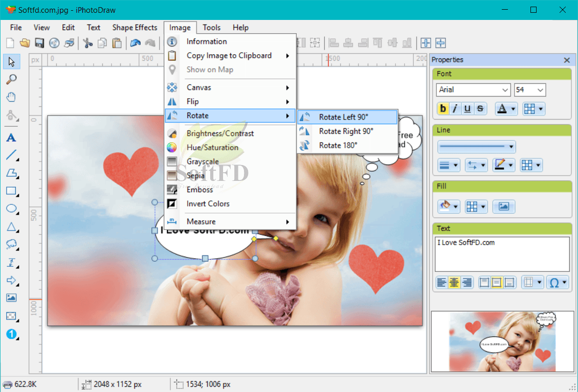
Task: Open the Shape Effects menu
Action: click(x=135, y=28)
